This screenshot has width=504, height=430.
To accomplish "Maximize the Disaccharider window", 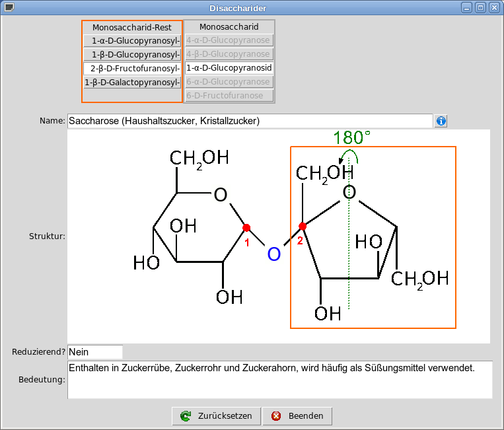I will (x=480, y=8).
